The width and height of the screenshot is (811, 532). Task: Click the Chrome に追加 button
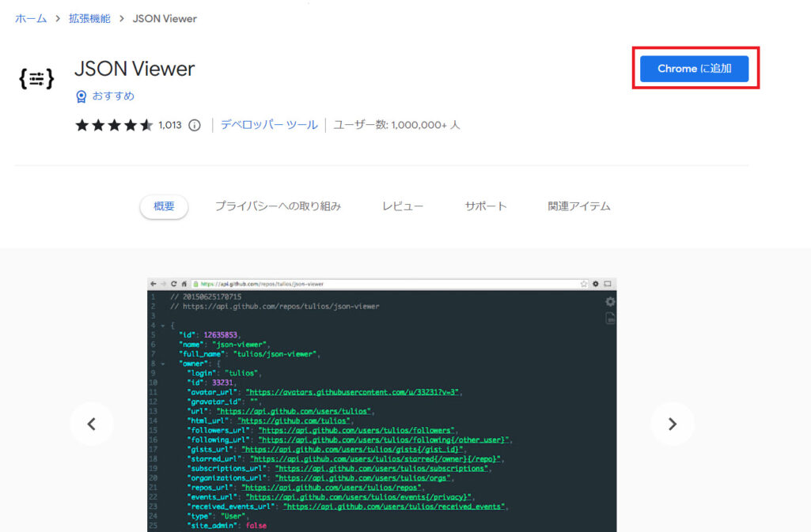[x=694, y=69]
